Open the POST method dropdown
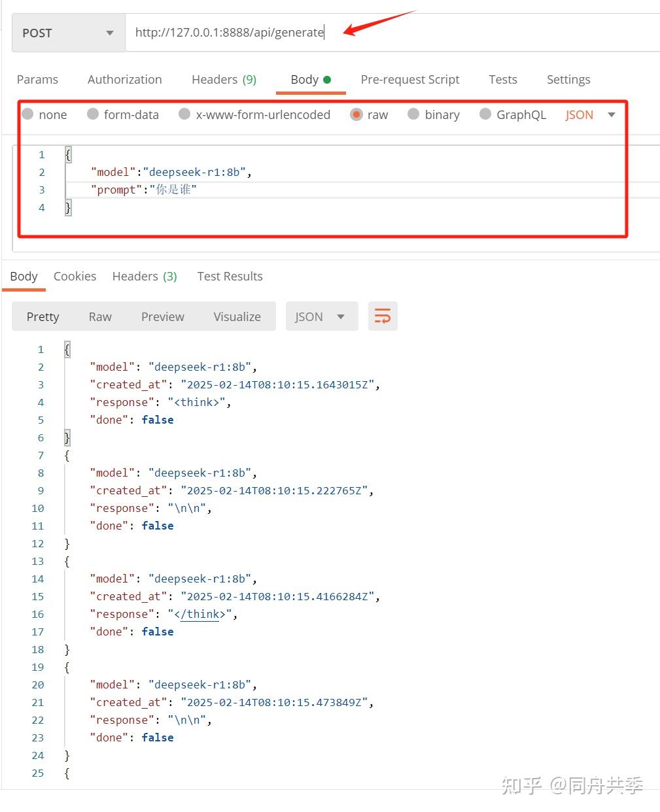The width and height of the screenshot is (660, 812). coord(69,33)
